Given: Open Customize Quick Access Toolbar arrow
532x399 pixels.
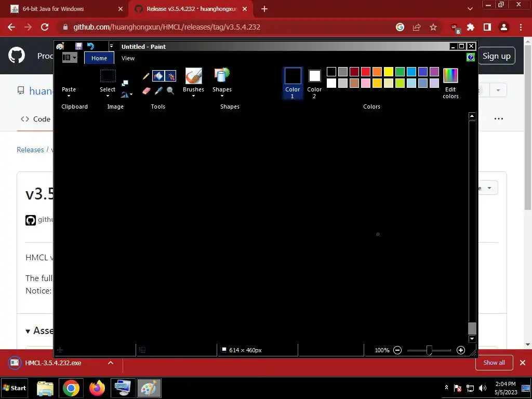Looking at the screenshot, I should coord(111,46).
